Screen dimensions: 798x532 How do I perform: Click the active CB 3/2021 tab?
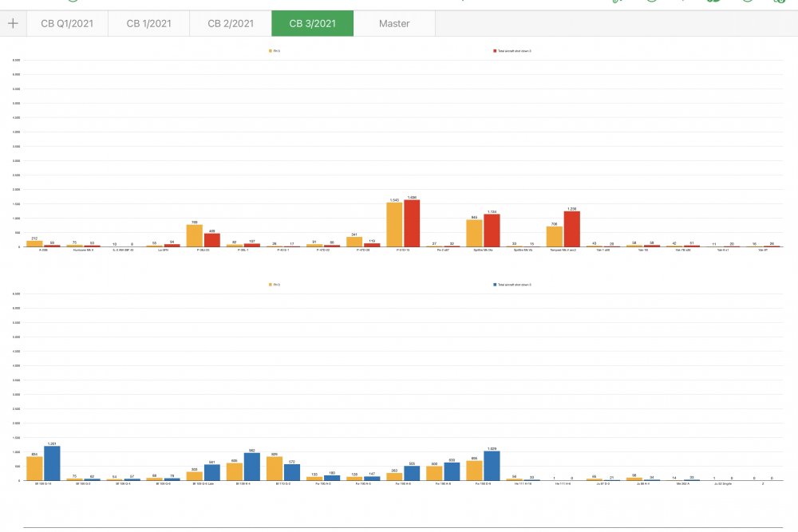click(x=313, y=23)
